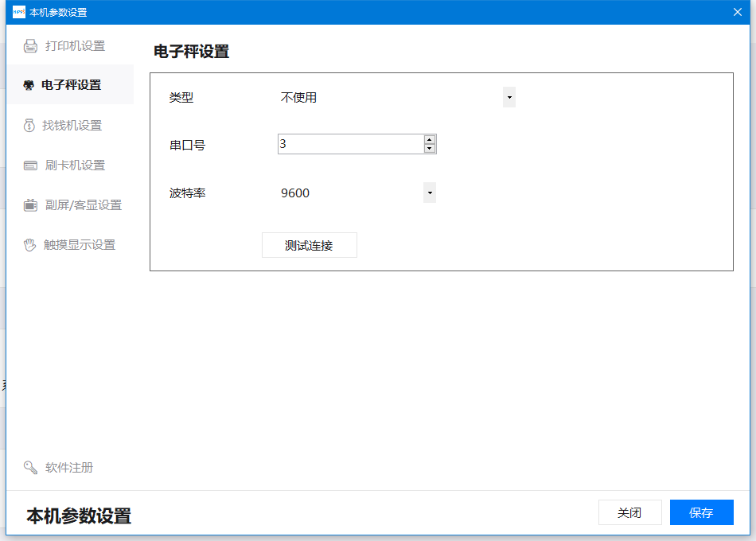Expand the 波特率 dropdown arrow
The image size is (756, 541).
coord(430,193)
